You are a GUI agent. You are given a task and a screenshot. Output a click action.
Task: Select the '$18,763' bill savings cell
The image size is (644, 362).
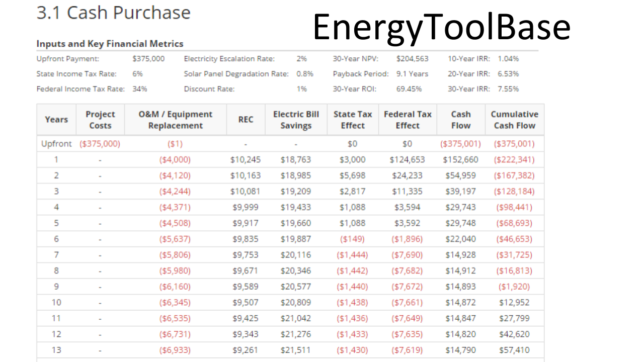coord(296,160)
